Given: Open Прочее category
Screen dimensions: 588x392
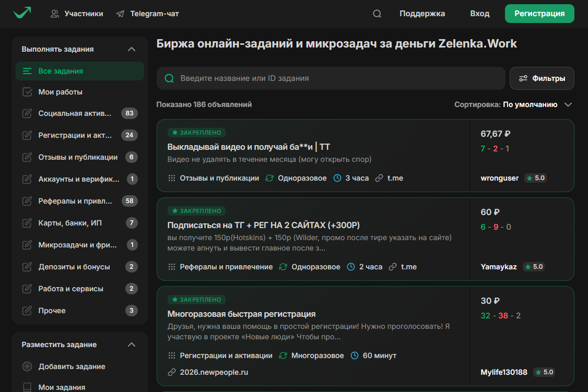Looking at the screenshot, I should tap(80, 311).
